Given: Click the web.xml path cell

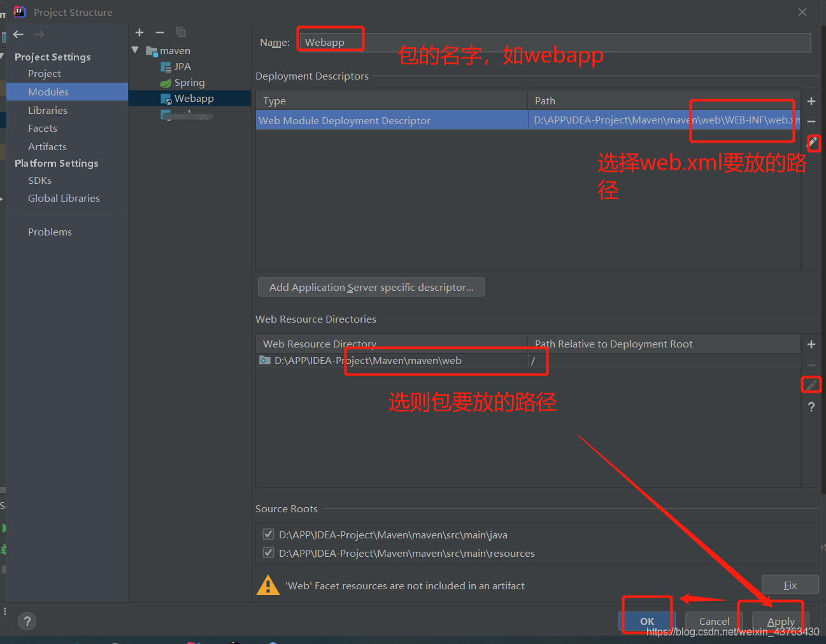Looking at the screenshot, I should [x=664, y=120].
